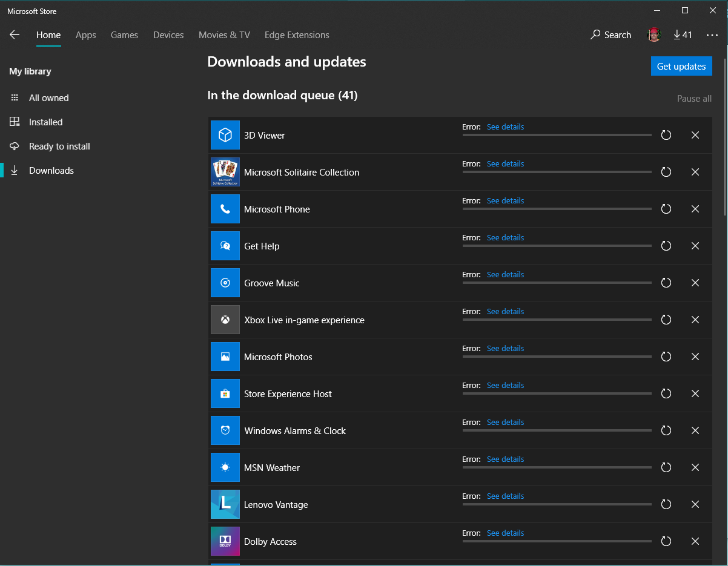This screenshot has height=566, width=728.
Task: Click the Dolby Access app icon
Action: 225,541
